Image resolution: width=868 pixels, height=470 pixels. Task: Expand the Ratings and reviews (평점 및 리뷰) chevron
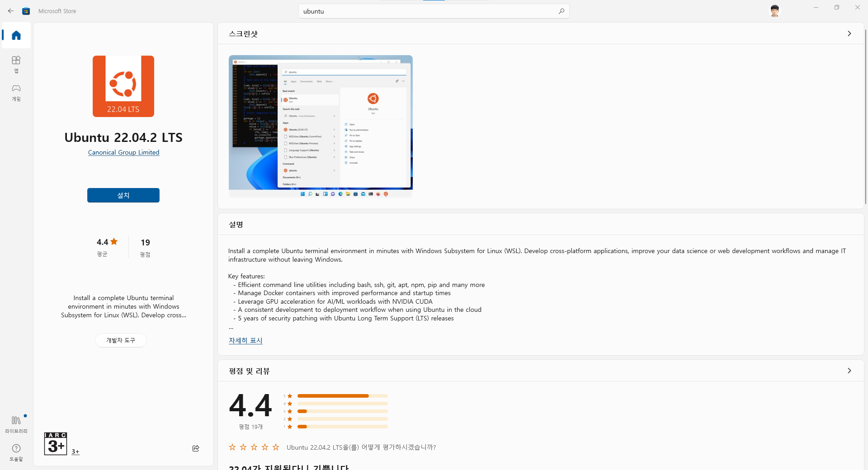click(849, 371)
